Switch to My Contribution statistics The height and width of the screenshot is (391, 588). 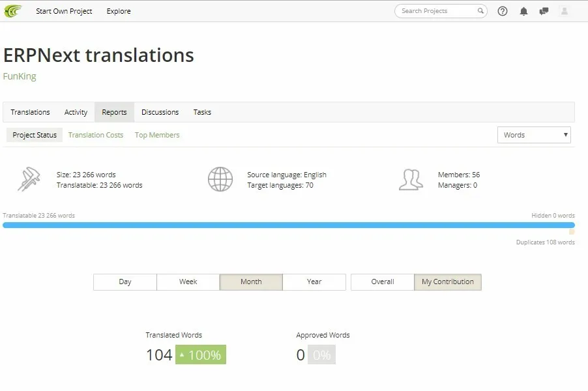pos(448,282)
